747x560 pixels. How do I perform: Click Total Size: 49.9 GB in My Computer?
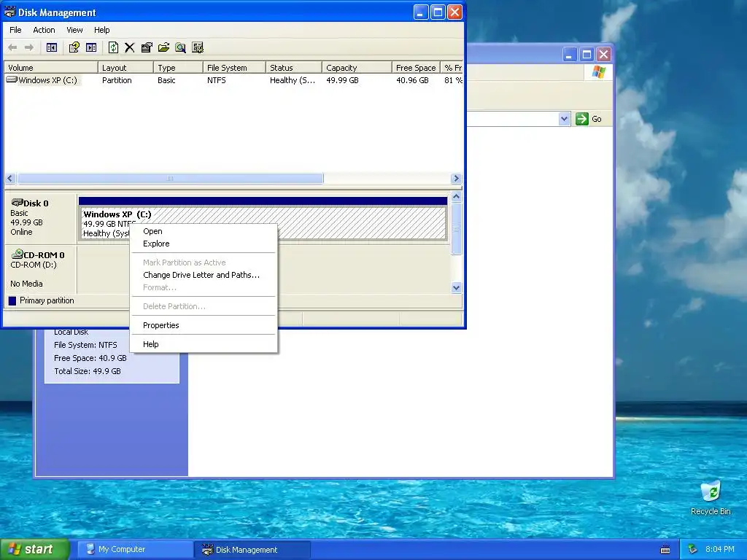(x=88, y=371)
